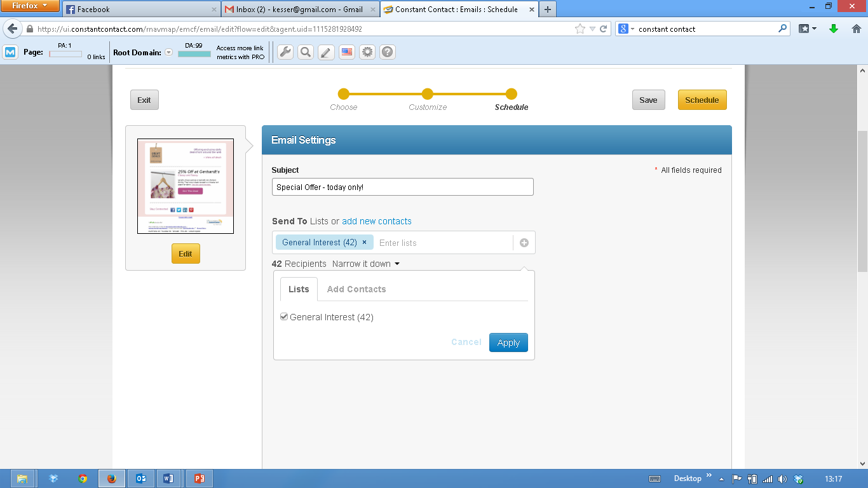This screenshot has width=868, height=488.
Task: Expand the Narrow it down dropdown
Action: (366, 264)
